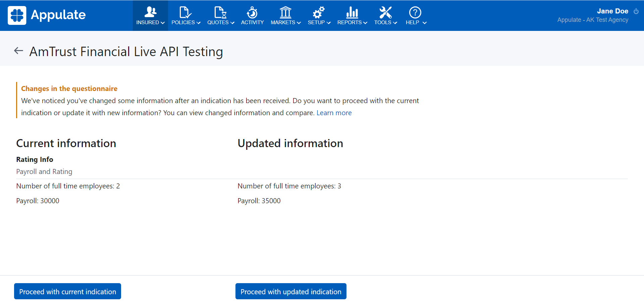Go back using the left arrow
The width and height of the screenshot is (644, 307).
(18, 51)
